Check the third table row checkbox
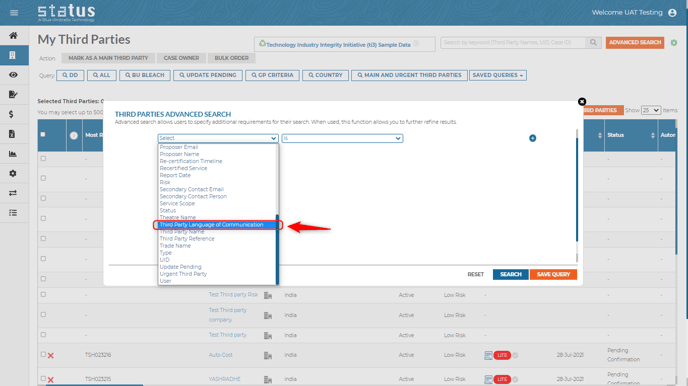This screenshot has width=688, height=386. click(x=43, y=198)
